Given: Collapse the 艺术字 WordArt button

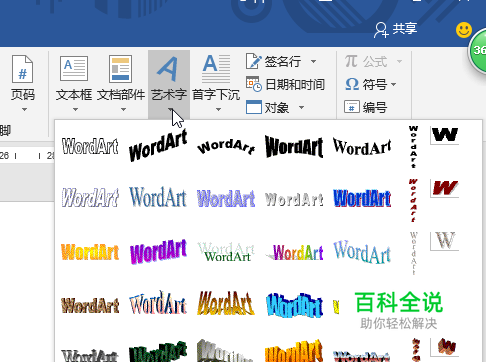Looking at the screenshot, I should pyautogui.click(x=169, y=83).
